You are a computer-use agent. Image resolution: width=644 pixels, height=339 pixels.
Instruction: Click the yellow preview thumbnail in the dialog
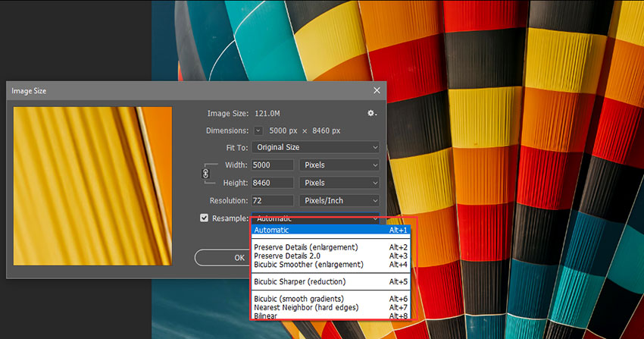93,186
